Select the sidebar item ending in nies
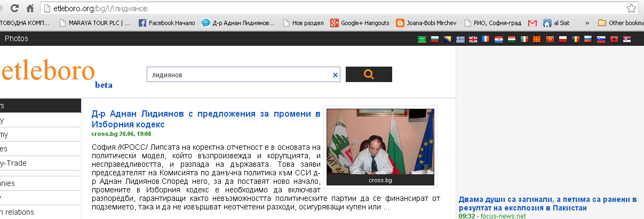The image size is (644, 219). coord(41,183)
